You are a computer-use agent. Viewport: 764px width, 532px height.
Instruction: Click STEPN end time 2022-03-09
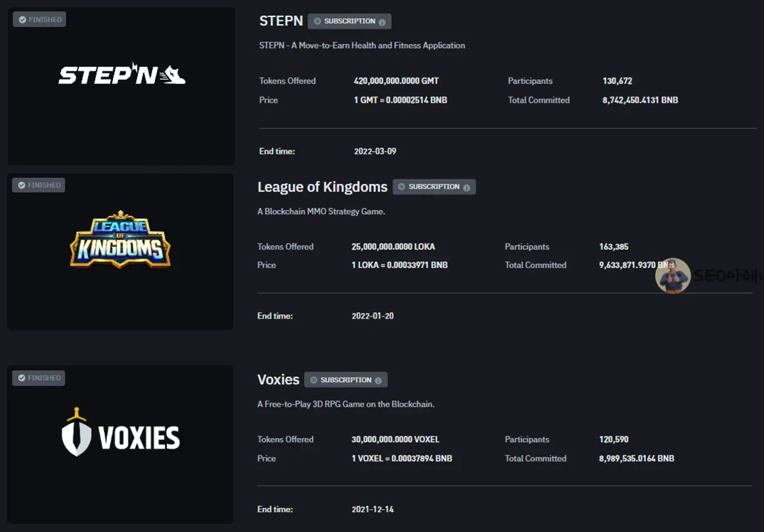coord(375,151)
